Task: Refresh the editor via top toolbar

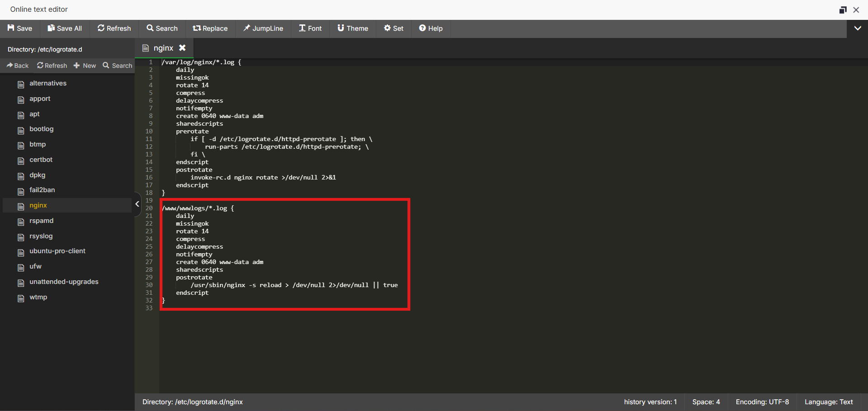Action: click(x=114, y=28)
